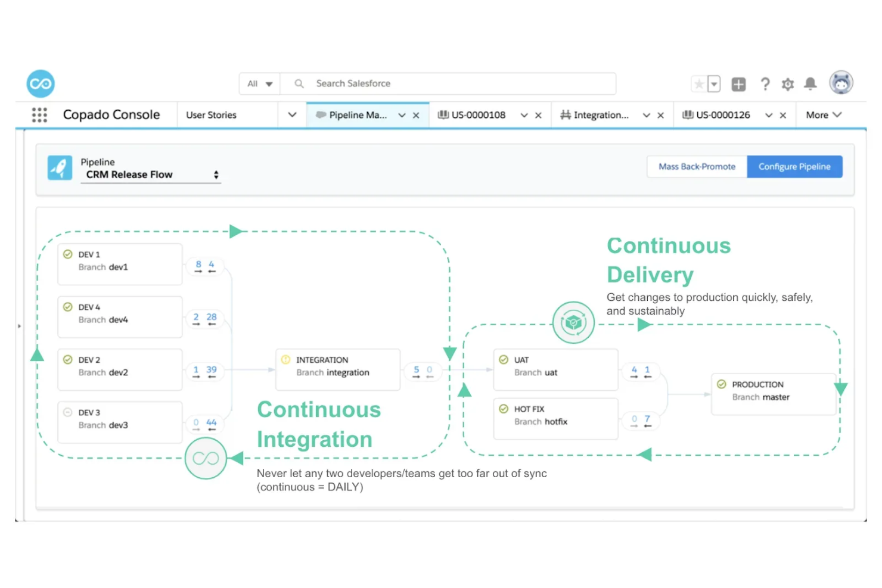
Task: Click the Copado logo icon
Action: [39, 83]
